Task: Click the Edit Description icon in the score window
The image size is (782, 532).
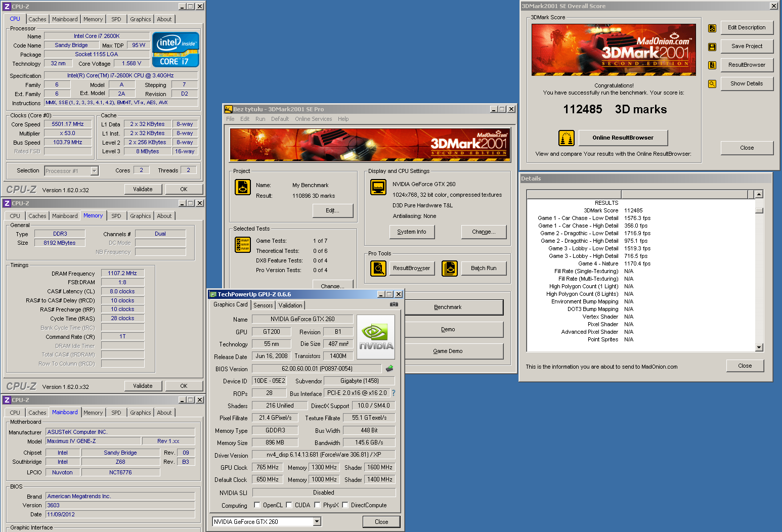Action: pos(712,28)
